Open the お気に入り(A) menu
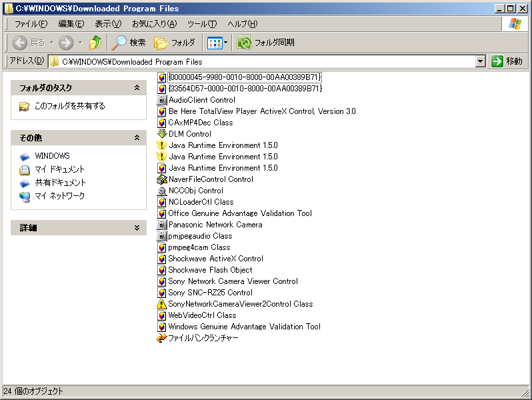The height and width of the screenshot is (400, 532). (155, 24)
